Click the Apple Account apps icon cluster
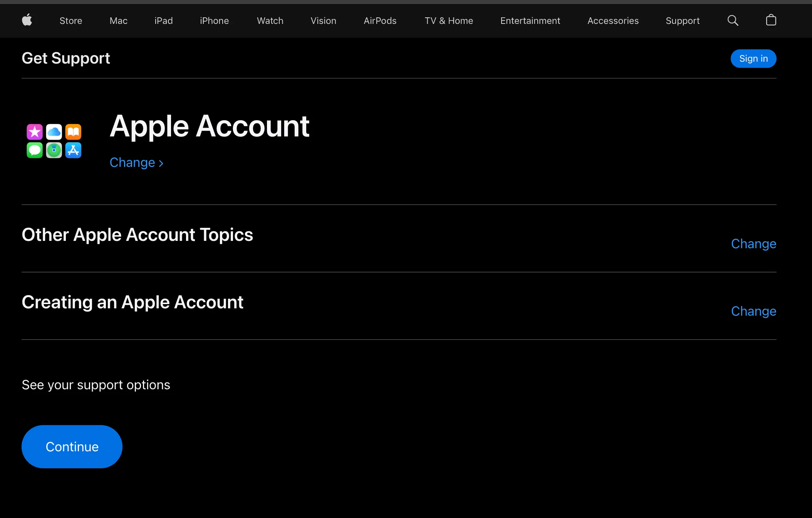The image size is (812, 518). pos(54,141)
